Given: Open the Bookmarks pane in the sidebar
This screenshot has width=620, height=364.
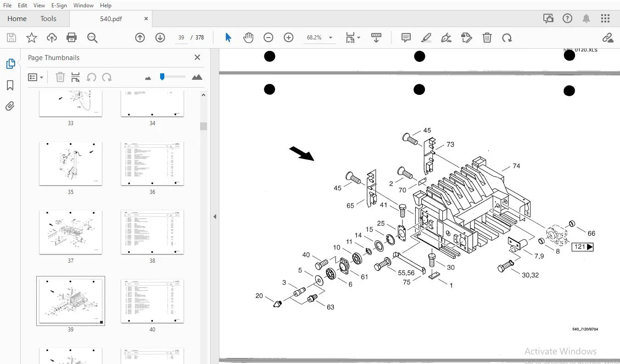Looking at the screenshot, I should pos(10,85).
